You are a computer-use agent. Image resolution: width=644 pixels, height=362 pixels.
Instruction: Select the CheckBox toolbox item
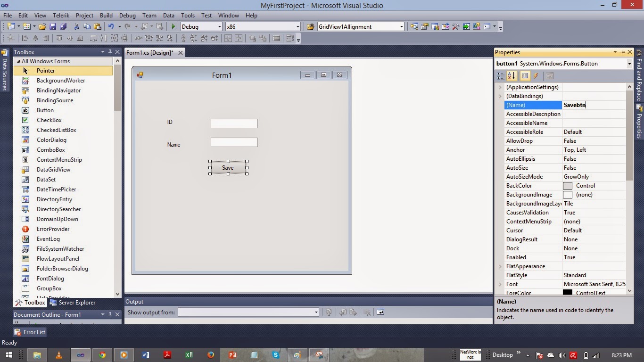coord(49,120)
